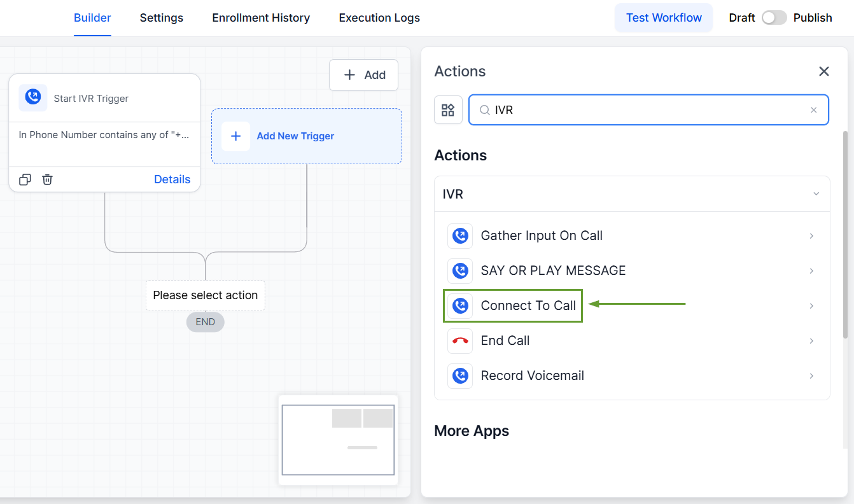Switch to the Settings tab
This screenshot has height=504, width=854.
162,18
